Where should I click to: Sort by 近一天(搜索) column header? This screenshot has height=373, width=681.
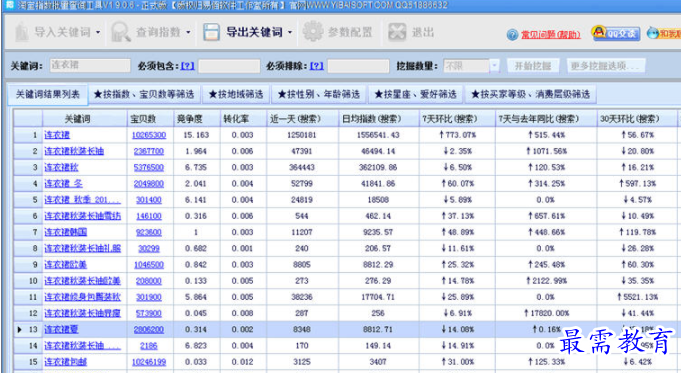coord(303,119)
